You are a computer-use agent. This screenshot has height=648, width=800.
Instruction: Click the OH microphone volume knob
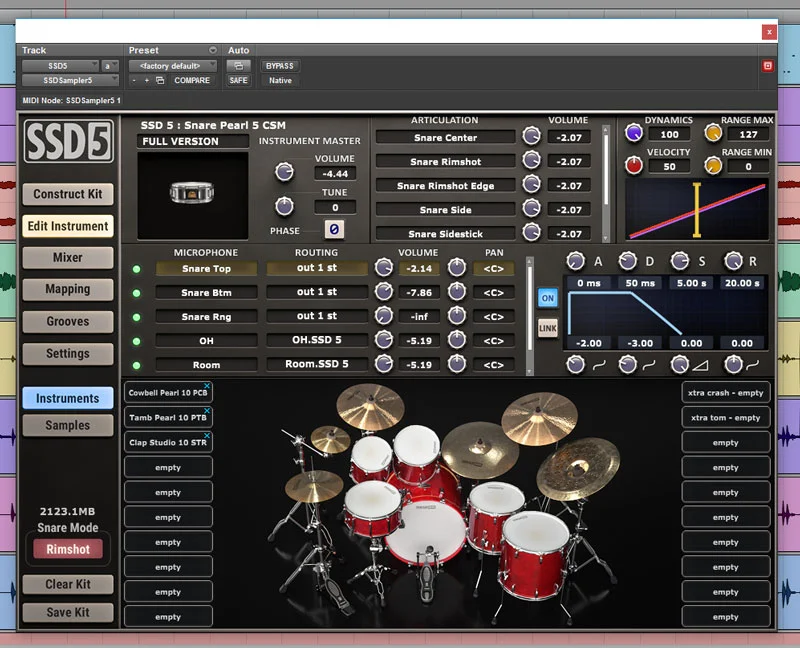384,339
